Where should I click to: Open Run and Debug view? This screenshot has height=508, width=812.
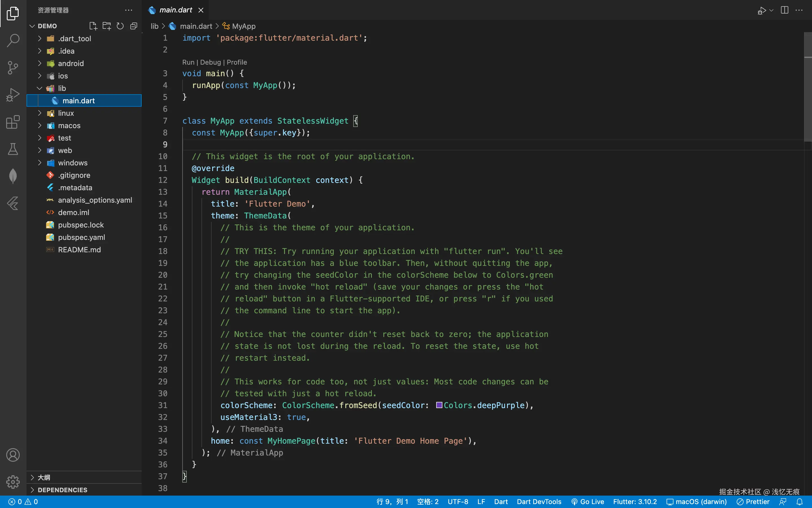[13, 95]
